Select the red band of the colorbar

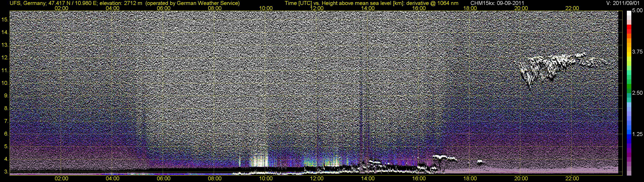629,27
